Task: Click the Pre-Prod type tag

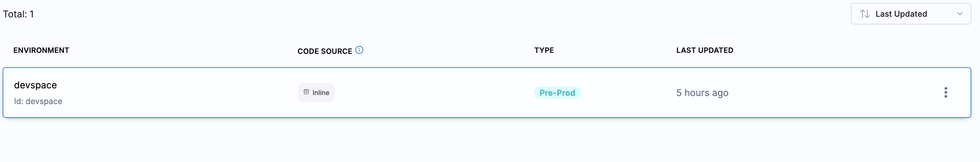Action: [557, 93]
